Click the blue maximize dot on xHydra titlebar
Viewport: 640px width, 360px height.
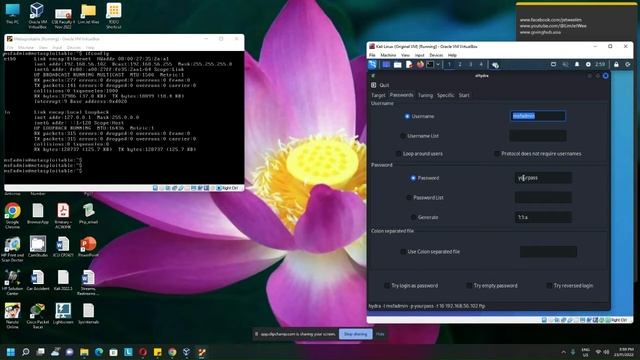[x=606, y=76]
